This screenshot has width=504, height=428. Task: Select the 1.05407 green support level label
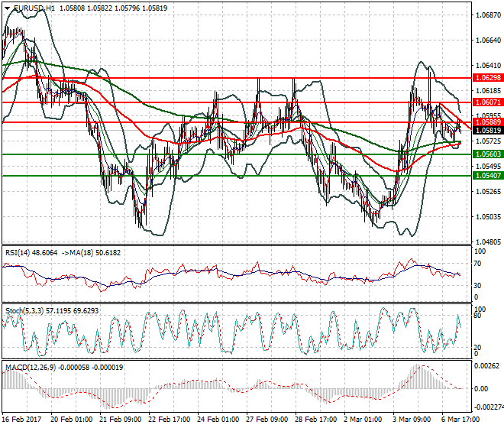[488, 175]
